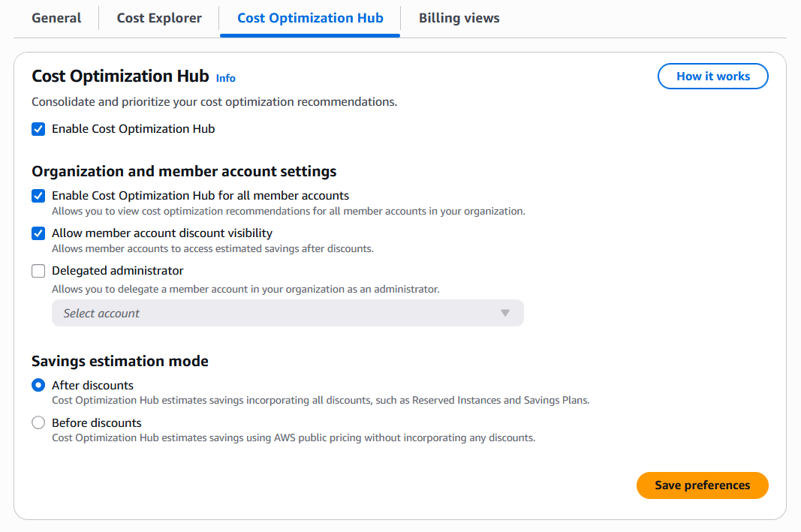Viewport: 801px width, 532px height.
Task: Check the Delegated administrator checkbox
Action: pyautogui.click(x=38, y=271)
